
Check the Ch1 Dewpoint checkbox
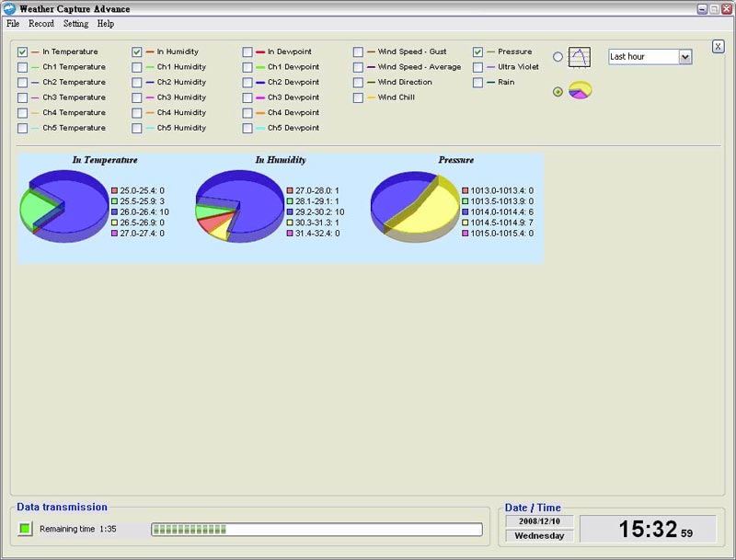(x=247, y=67)
